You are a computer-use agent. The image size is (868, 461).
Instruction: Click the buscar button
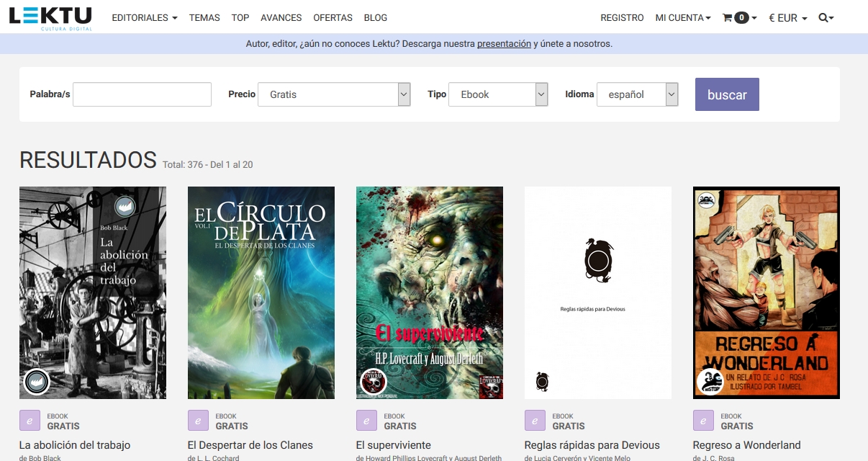click(x=727, y=94)
